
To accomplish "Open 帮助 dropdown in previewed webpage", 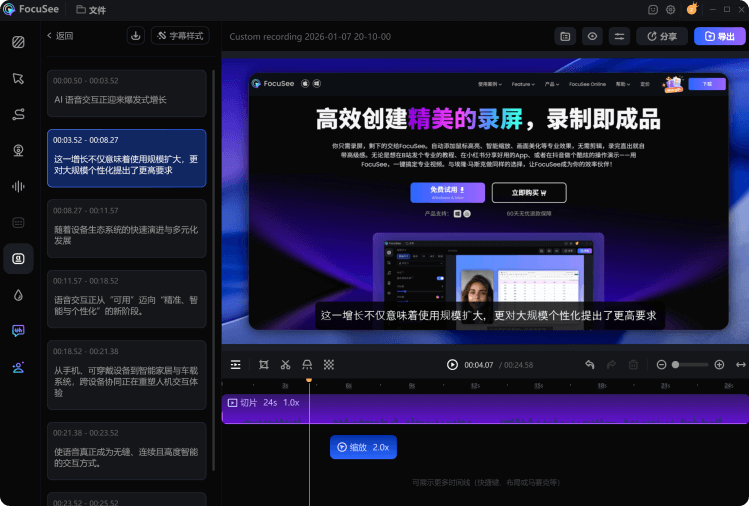I will (x=622, y=84).
